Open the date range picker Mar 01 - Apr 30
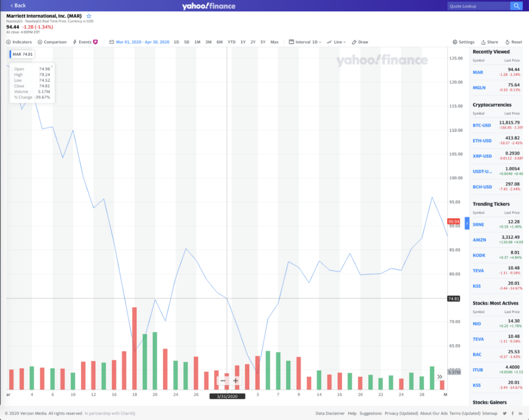529x420 pixels. click(139, 42)
